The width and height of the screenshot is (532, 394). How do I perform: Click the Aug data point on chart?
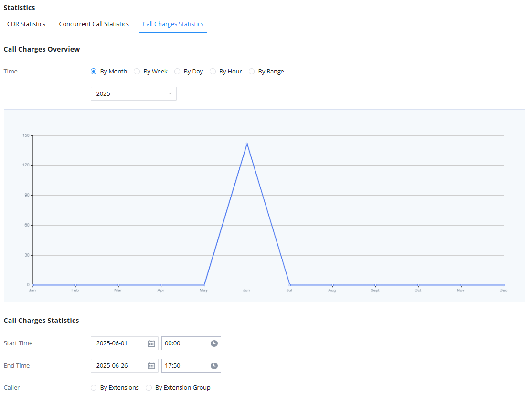pyautogui.click(x=332, y=285)
